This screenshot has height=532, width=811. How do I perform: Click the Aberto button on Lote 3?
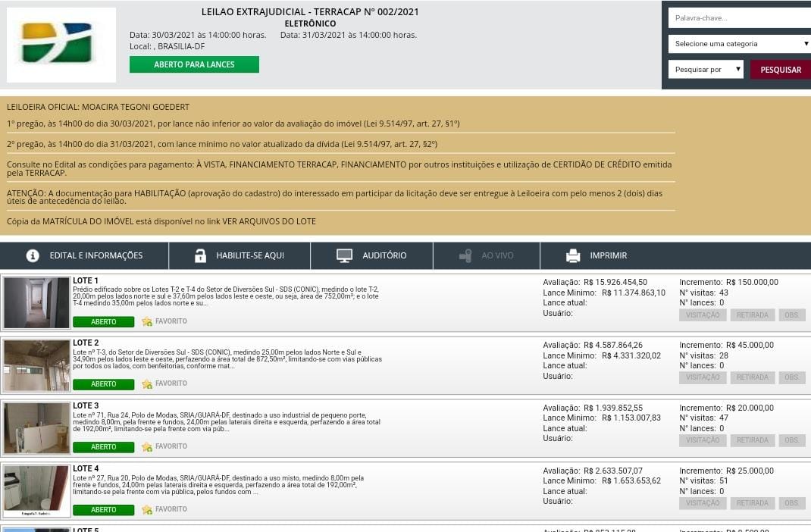pyautogui.click(x=104, y=447)
